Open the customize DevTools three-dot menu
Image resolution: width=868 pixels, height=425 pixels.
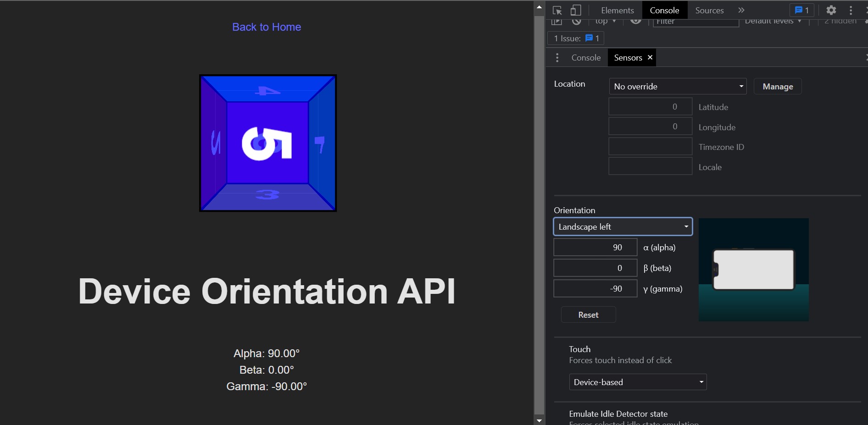pyautogui.click(x=851, y=10)
